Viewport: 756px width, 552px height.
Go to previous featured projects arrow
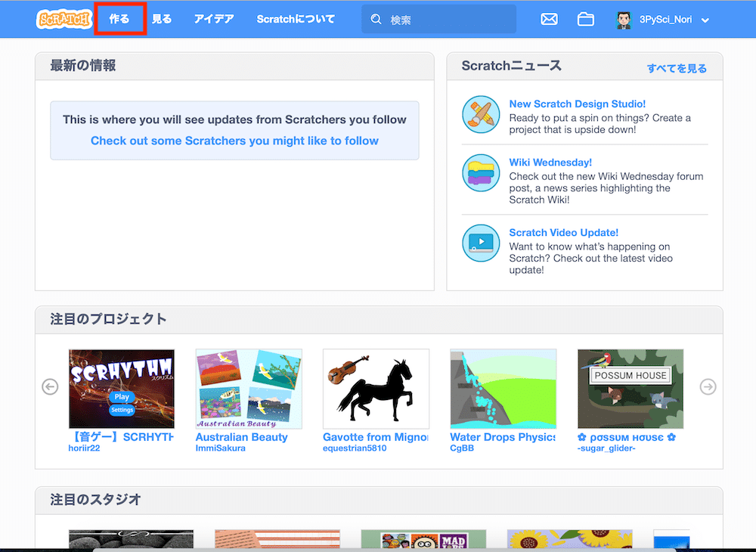50,386
